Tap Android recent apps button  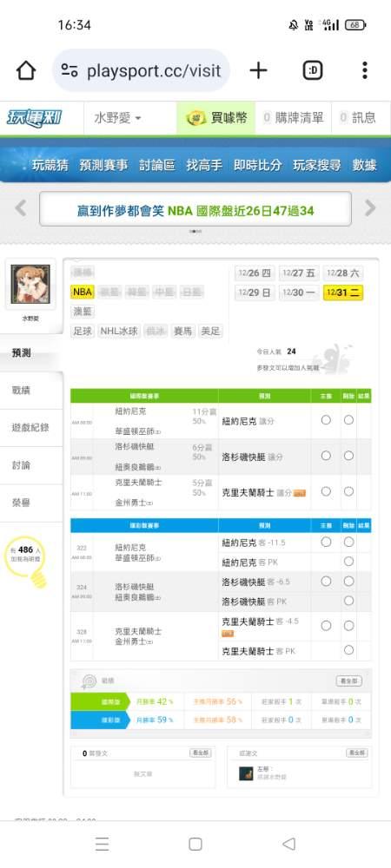tap(102, 844)
